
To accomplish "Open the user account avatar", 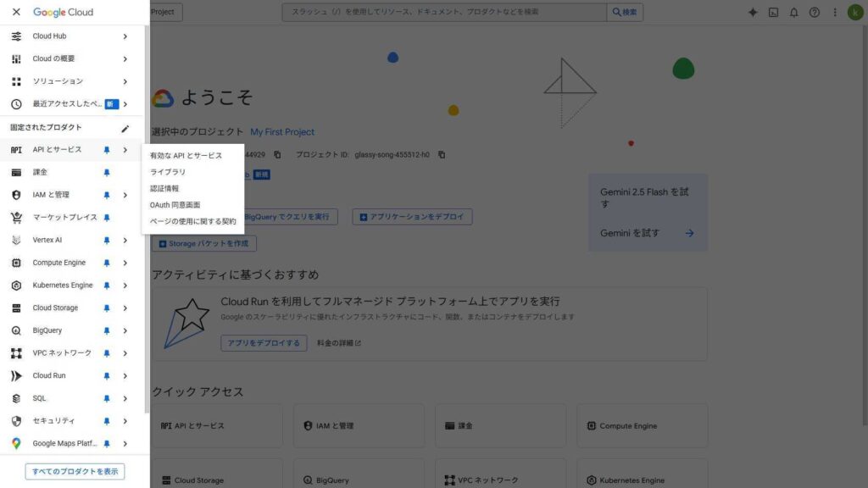I will [x=856, y=12].
